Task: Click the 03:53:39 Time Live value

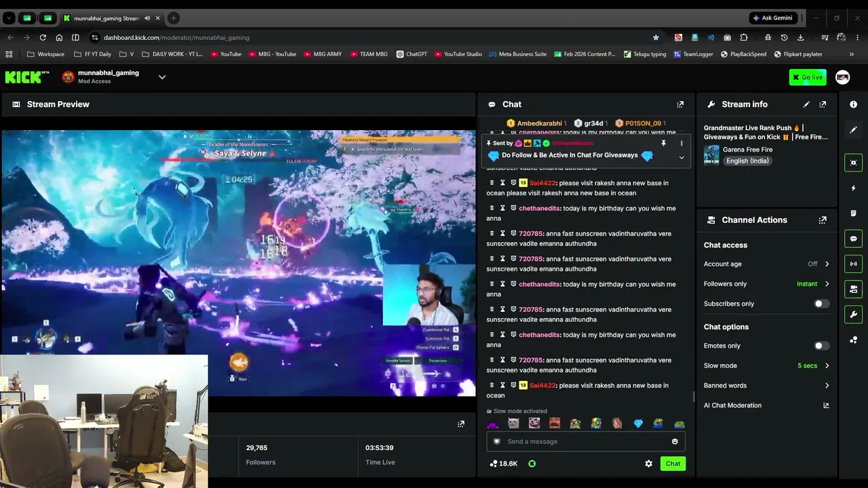Action: (379, 448)
